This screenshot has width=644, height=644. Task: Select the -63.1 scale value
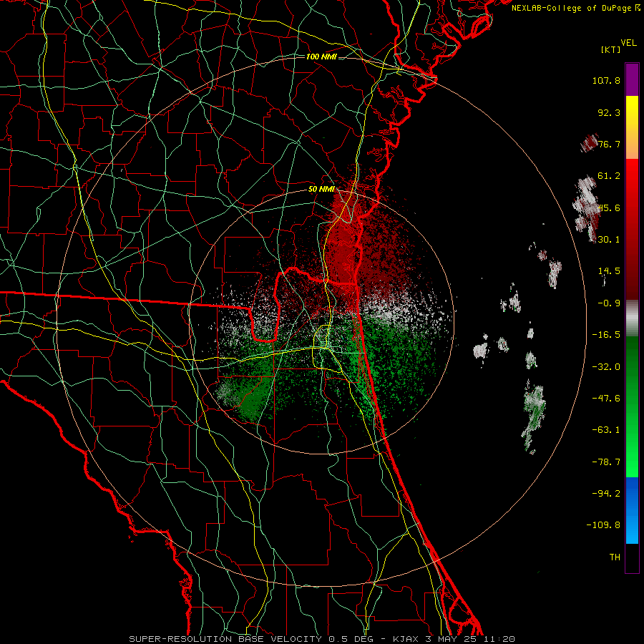[x=606, y=430]
